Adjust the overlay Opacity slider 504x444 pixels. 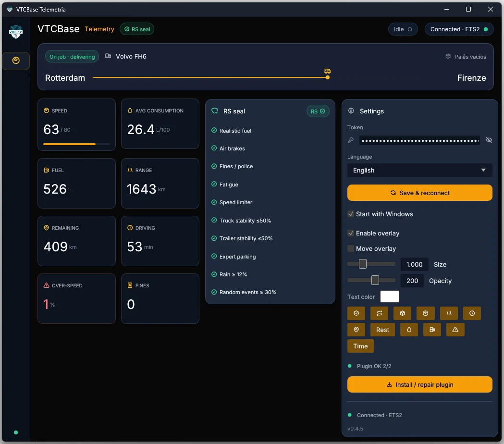(371, 280)
